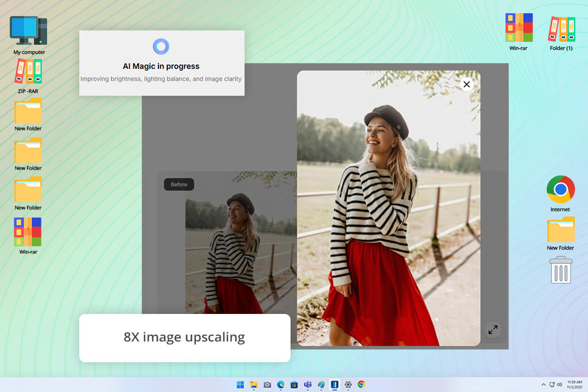Image resolution: width=588 pixels, height=392 pixels.
Task: Click the 8X image upscaling caption
Action: pyautogui.click(x=184, y=337)
